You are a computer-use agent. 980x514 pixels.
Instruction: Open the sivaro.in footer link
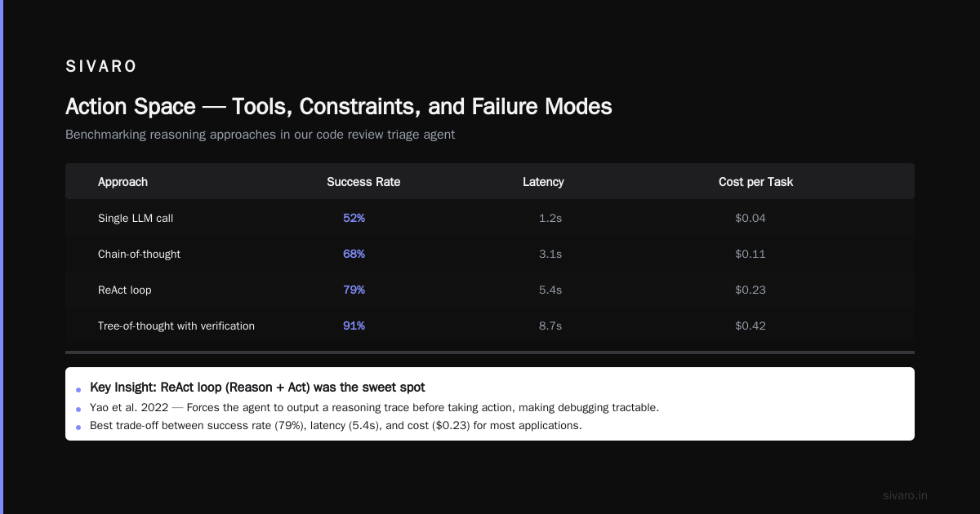pos(906,495)
